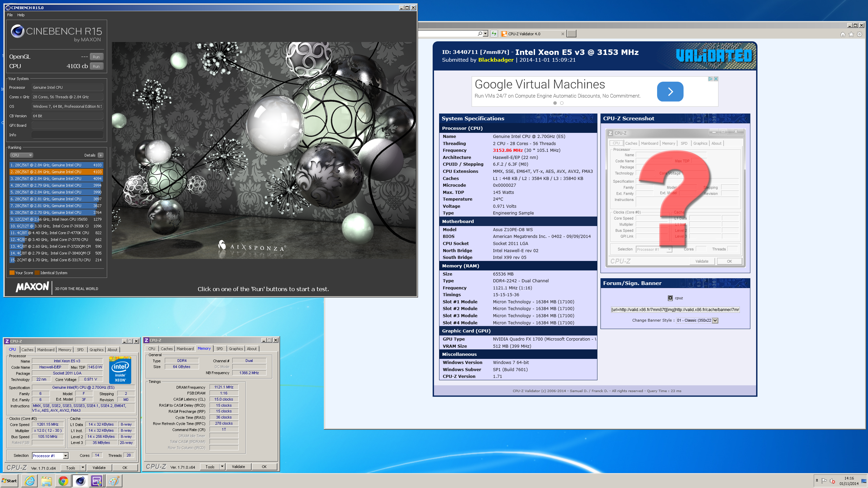
Task: Click the AdChoices triangle icon
Action: [710, 79]
